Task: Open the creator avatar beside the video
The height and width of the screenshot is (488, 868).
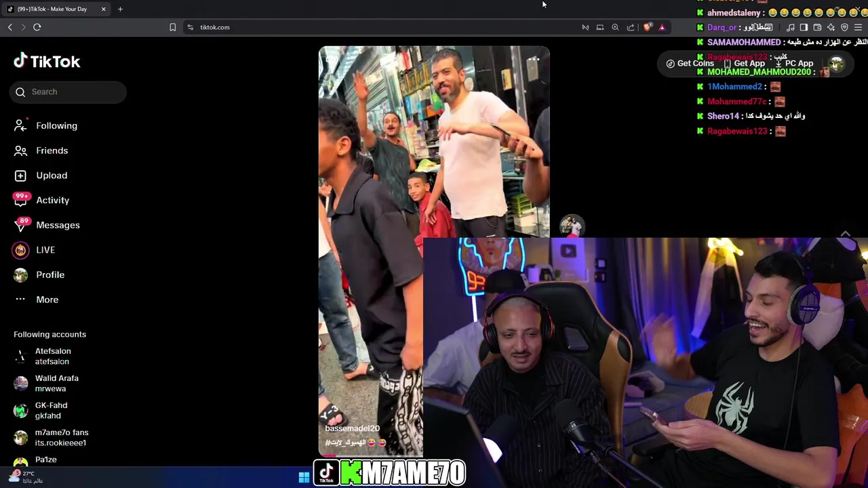Action: [572, 226]
